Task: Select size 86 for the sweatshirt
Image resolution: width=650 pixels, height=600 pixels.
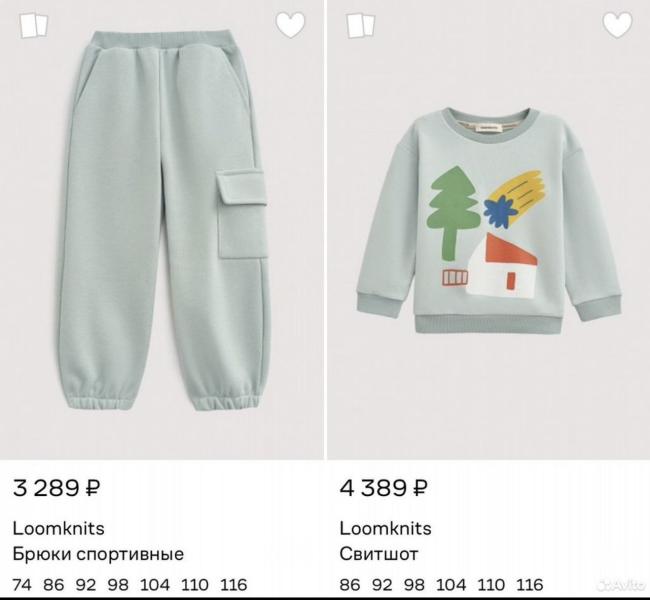Action: click(x=350, y=585)
